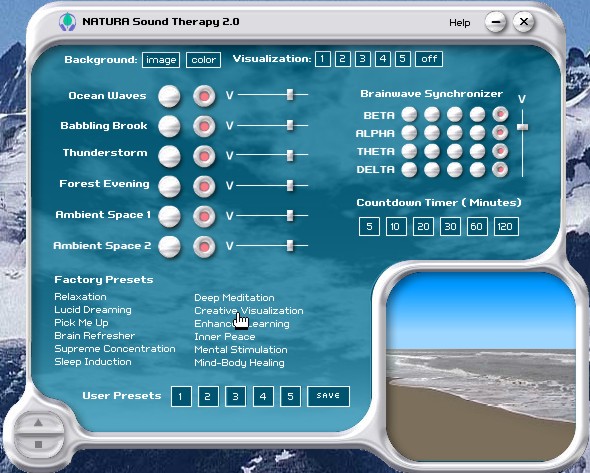Click DELTA red off button
The height and width of the screenshot is (473, 590).
tap(500, 169)
